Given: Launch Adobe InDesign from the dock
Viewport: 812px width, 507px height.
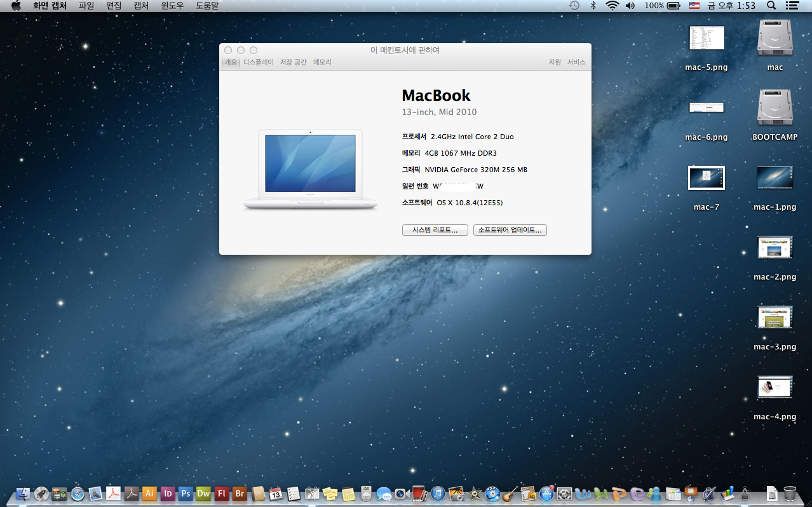Looking at the screenshot, I should point(168,494).
